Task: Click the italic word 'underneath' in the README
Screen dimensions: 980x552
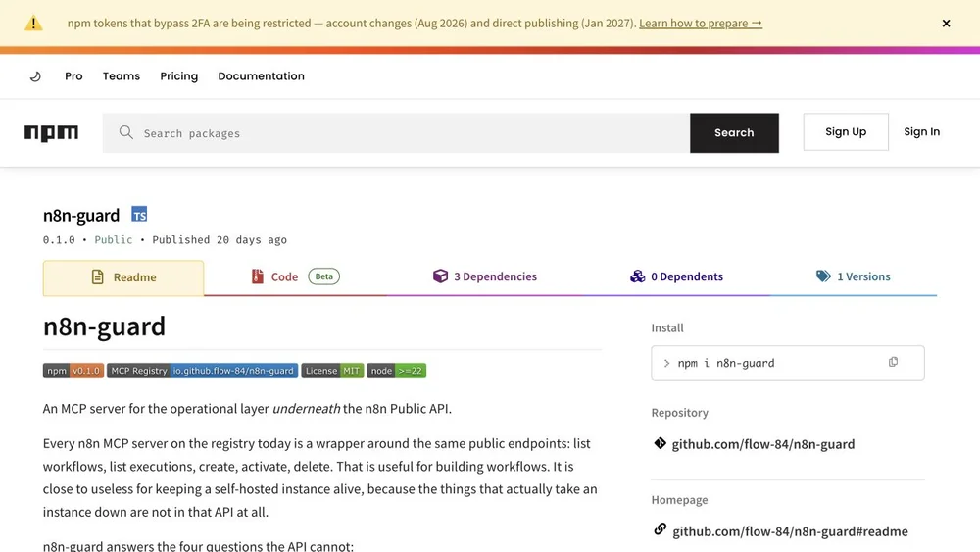Action: tap(306, 408)
